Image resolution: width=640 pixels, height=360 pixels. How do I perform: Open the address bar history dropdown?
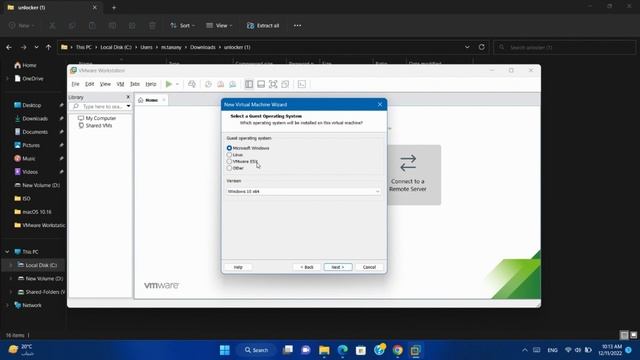pos(467,47)
